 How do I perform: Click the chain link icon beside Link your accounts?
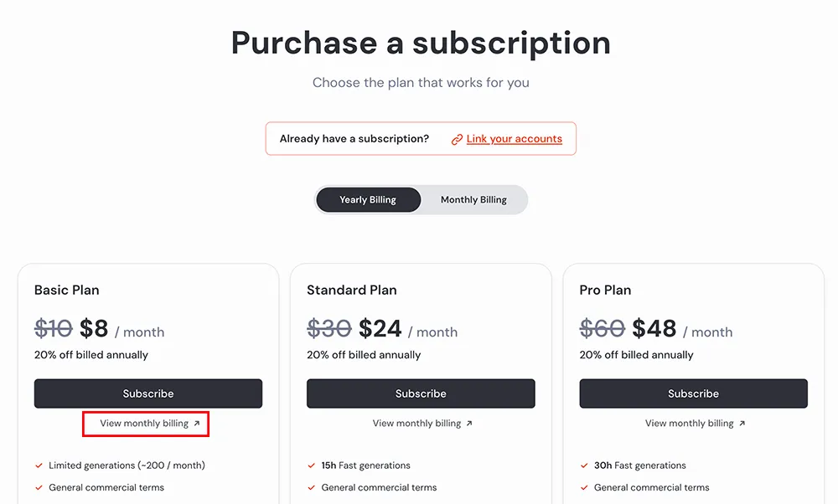click(x=457, y=140)
